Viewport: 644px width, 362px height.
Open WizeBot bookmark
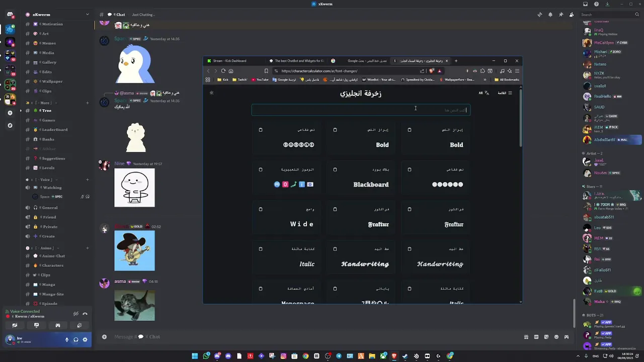(379, 79)
